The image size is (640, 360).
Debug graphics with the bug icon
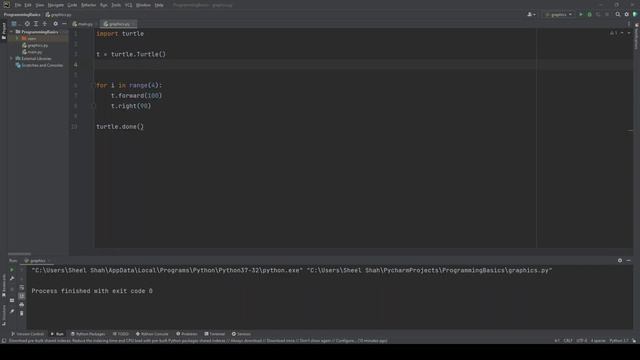[x=589, y=15]
